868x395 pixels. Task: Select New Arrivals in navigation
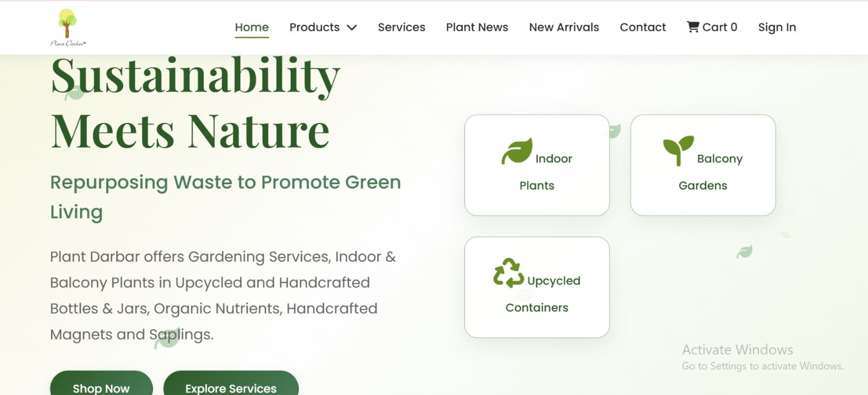(x=564, y=27)
